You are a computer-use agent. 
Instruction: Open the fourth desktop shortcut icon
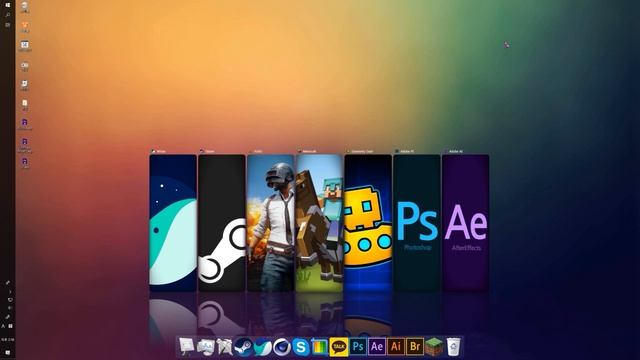point(24,66)
